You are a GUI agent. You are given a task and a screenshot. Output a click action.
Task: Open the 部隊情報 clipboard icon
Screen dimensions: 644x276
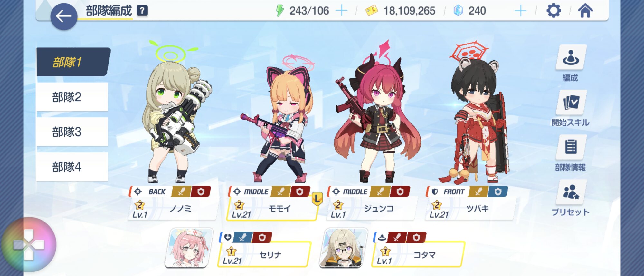click(x=571, y=147)
